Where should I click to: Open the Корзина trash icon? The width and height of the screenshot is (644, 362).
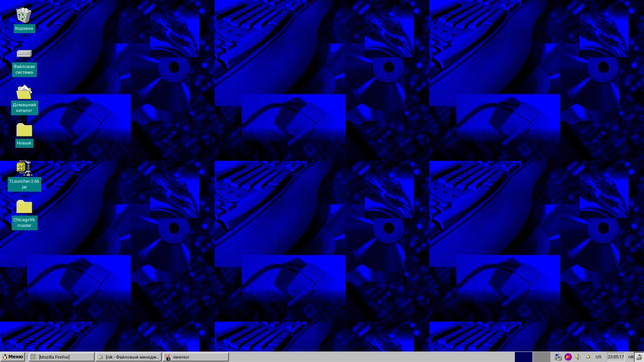pos(24,15)
